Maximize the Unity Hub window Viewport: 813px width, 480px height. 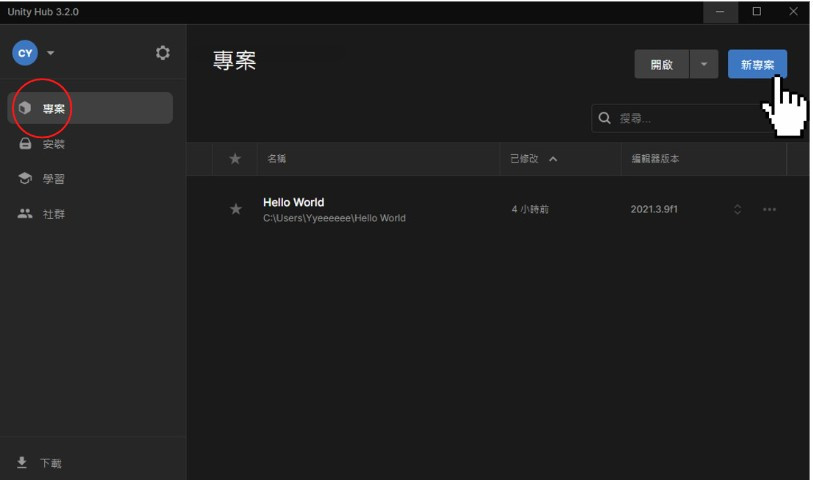click(x=756, y=11)
